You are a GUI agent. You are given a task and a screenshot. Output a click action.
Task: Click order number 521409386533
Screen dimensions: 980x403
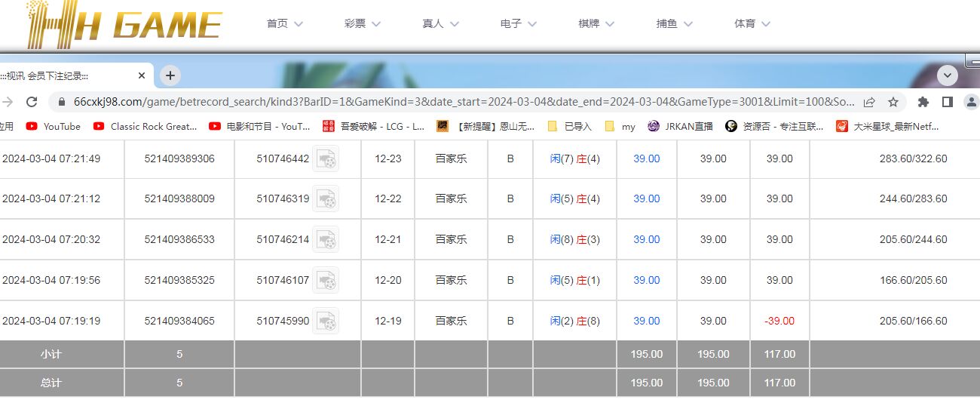click(x=179, y=240)
